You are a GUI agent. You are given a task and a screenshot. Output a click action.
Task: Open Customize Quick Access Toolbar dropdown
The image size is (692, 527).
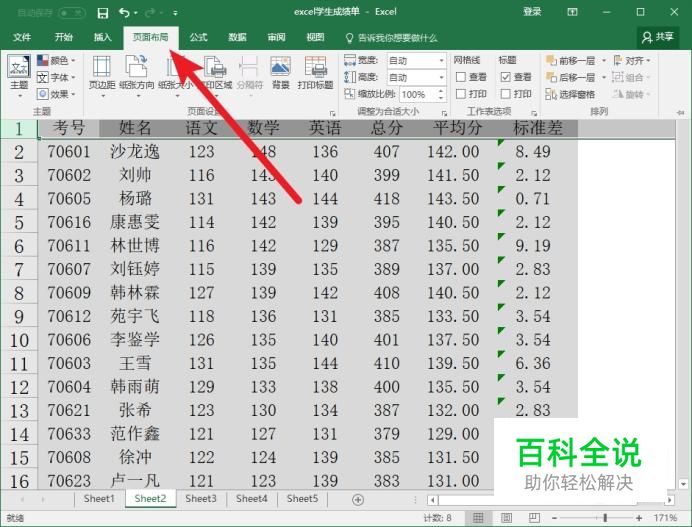point(175,13)
